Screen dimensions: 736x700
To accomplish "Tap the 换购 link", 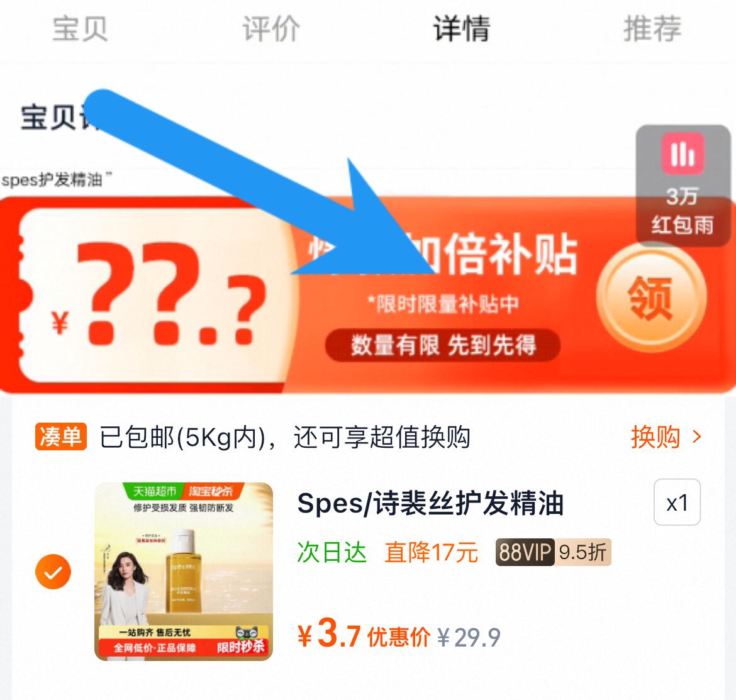I will [655, 437].
